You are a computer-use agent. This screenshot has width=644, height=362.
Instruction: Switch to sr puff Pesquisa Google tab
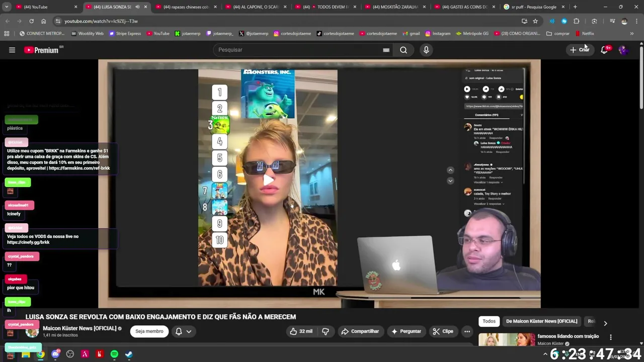[533, 7]
